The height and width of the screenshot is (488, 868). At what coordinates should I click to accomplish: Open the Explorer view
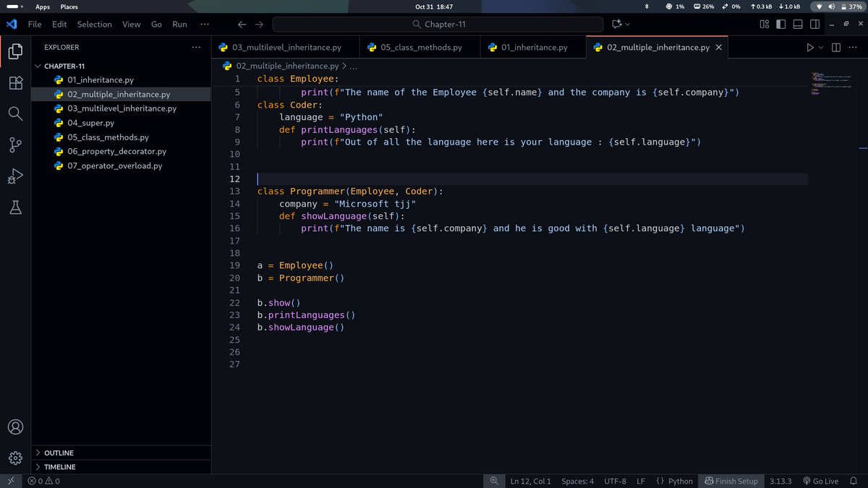[15, 51]
